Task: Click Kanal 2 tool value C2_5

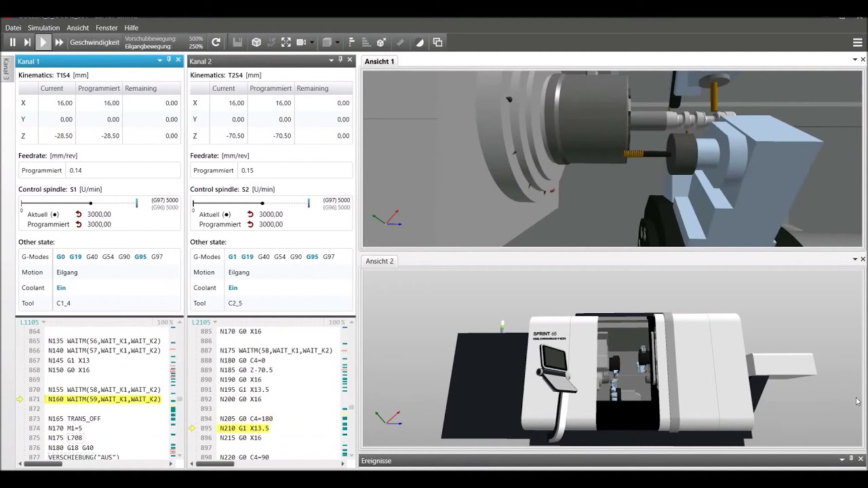Action: (x=235, y=304)
